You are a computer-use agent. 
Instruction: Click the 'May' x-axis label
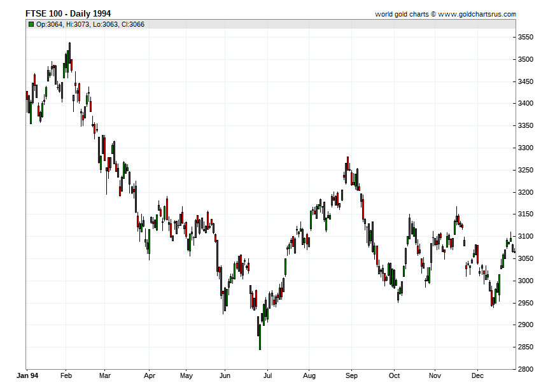[186, 375]
